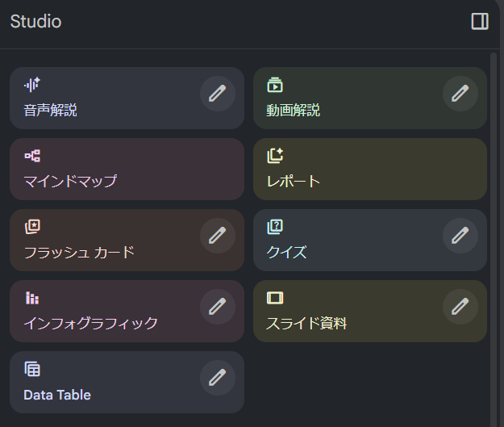Edit クイズ settings via pencil button
The width and height of the screenshot is (504, 427).
(460, 236)
